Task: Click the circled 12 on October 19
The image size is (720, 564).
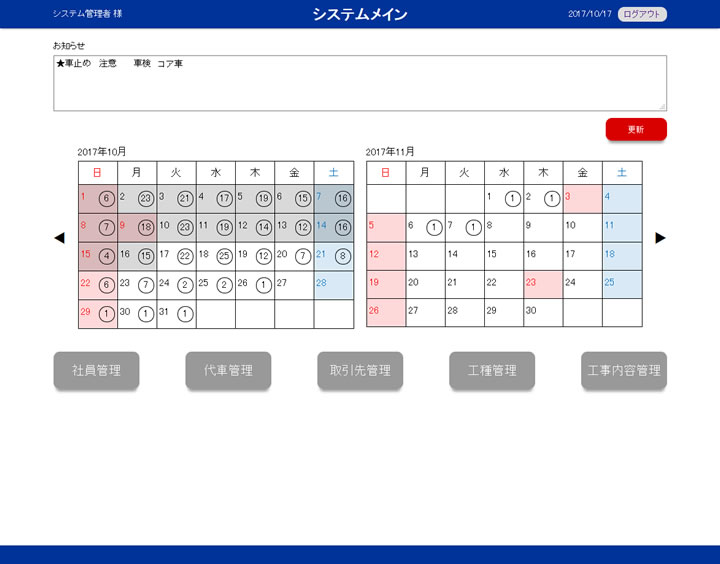Action: click(264, 256)
